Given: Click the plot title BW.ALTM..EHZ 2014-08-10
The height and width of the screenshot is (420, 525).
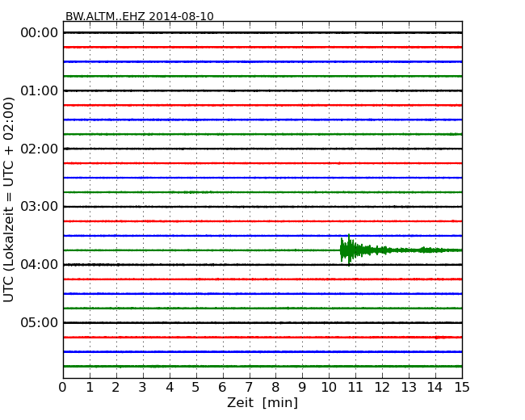Looking at the screenshot, I should click(139, 16).
